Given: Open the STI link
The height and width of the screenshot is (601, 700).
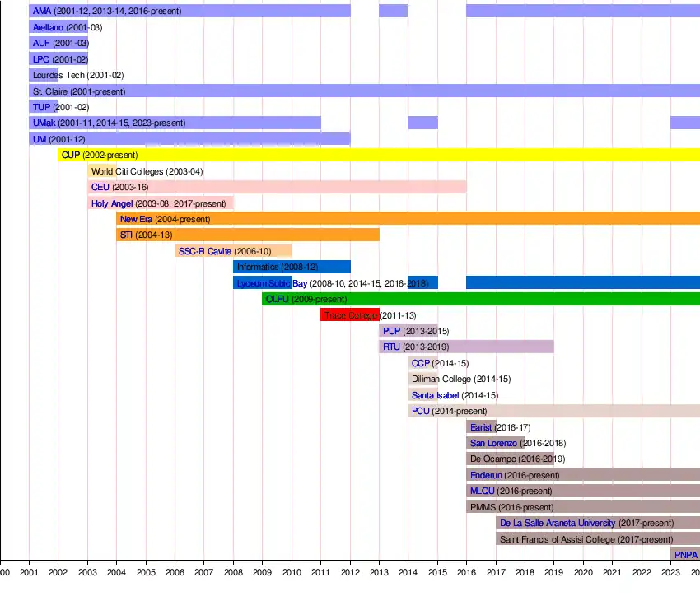Looking at the screenshot, I should (x=126, y=235).
